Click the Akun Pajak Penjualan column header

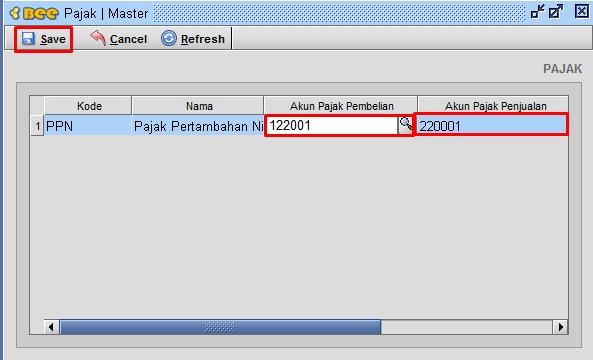(493, 106)
